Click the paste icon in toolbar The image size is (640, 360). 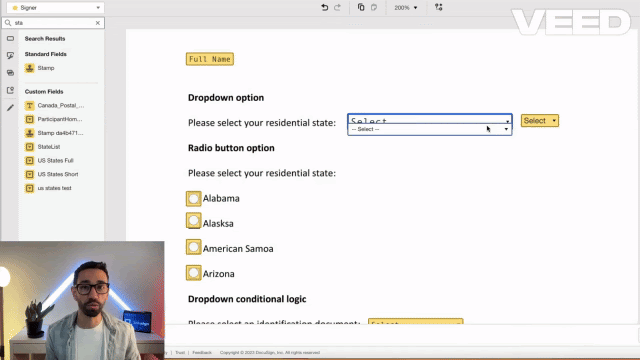[x=374, y=7]
